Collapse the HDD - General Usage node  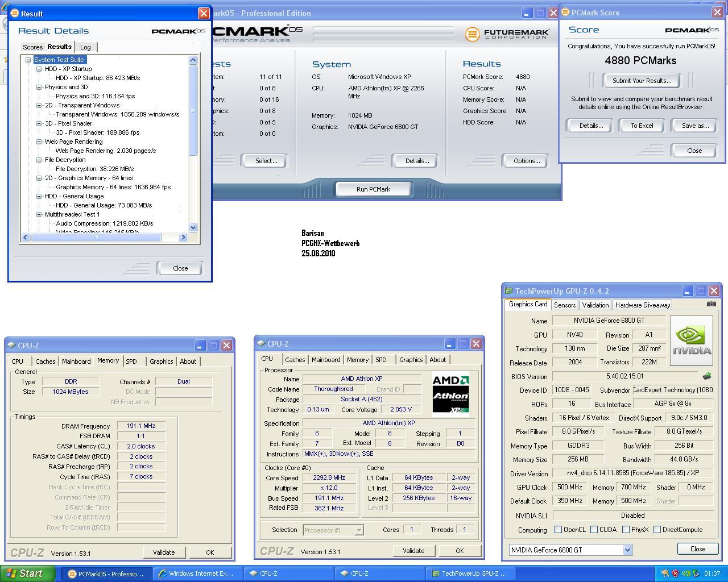tap(39, 196)
